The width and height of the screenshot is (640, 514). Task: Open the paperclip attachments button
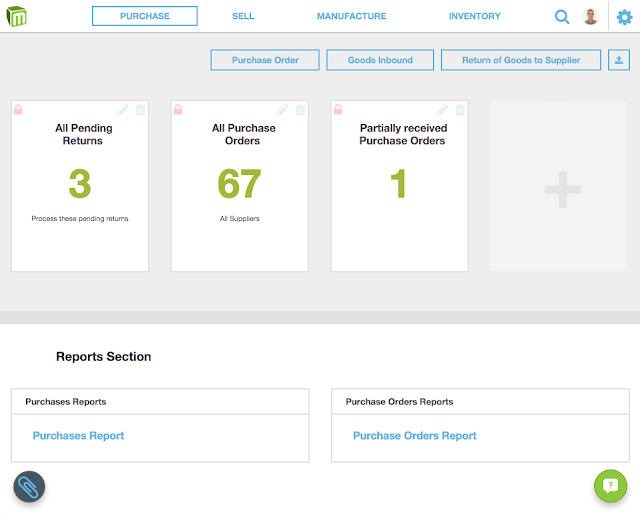pyautogui.click(x=29, y=487)
